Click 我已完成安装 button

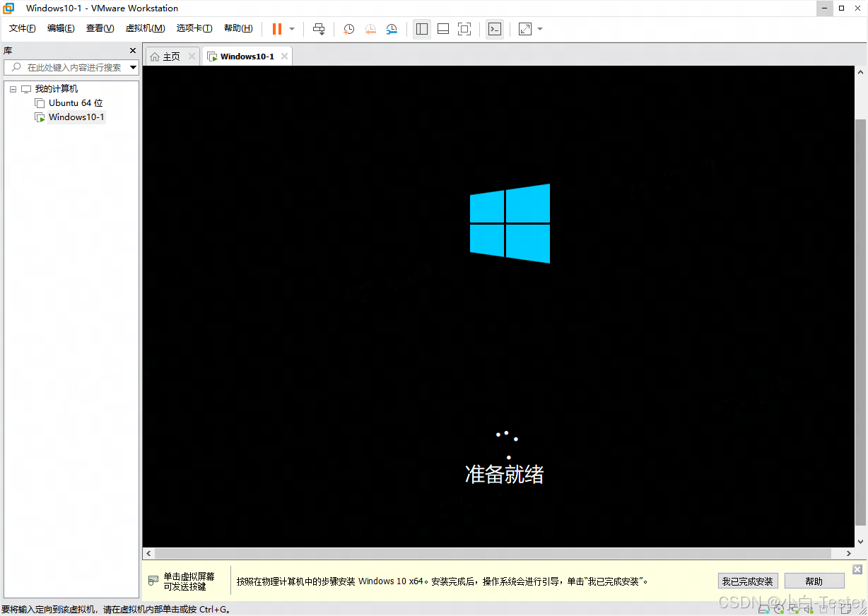point(748,581)
